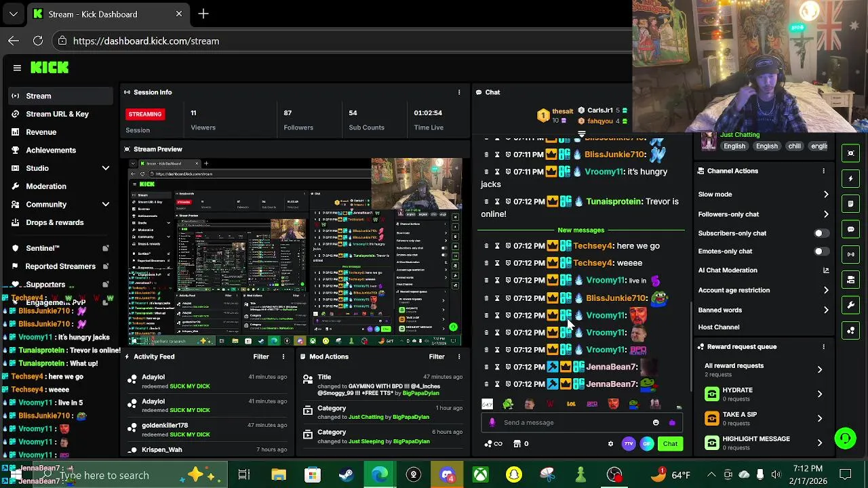The width and height of the screenshot is (868, 488).
Task: Open browser tab list dropdown arrow
Action: click(x=14, y=14)
